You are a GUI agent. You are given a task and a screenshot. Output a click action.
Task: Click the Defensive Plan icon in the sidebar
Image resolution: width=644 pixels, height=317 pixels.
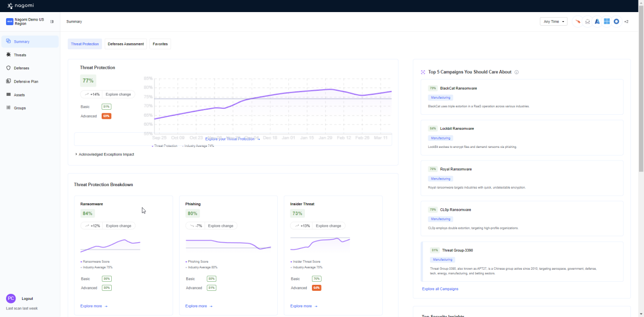(9, 81)
